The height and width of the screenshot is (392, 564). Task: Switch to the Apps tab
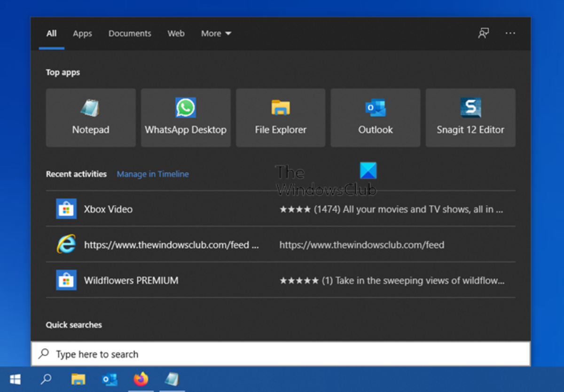(x=82, y=33)
